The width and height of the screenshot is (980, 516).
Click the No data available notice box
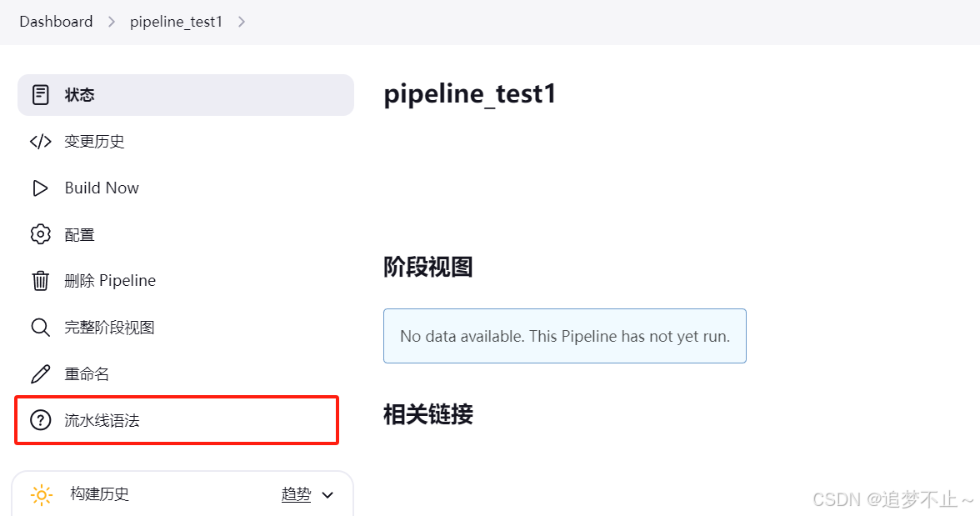(x=565, y=336)
